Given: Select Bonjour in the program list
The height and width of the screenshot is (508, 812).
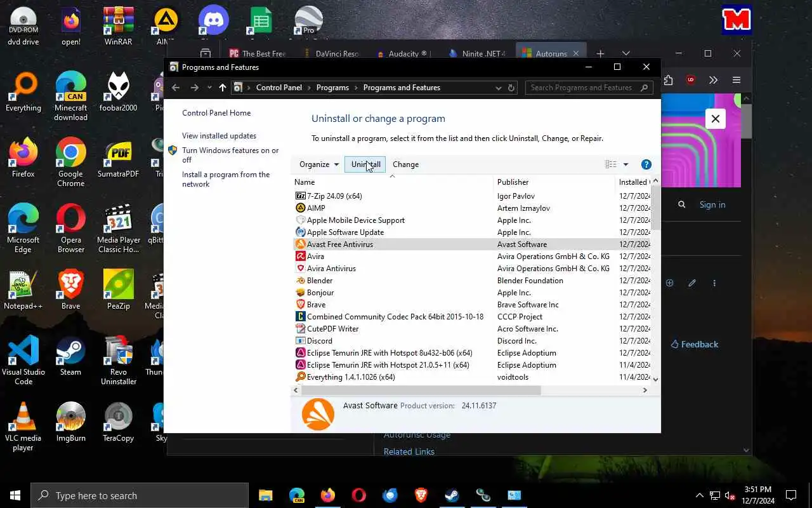Looking at the screenshot, I should click(473, 293).
